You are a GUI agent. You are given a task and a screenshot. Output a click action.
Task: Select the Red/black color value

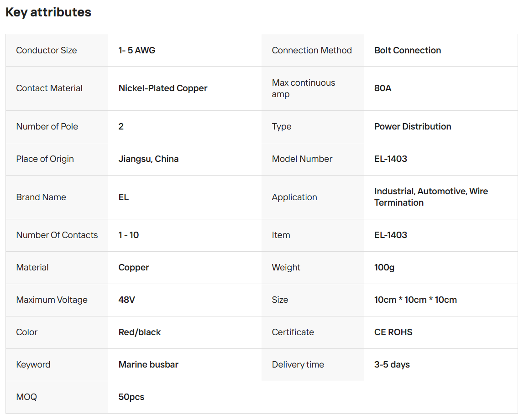click(x=140, y=332)
